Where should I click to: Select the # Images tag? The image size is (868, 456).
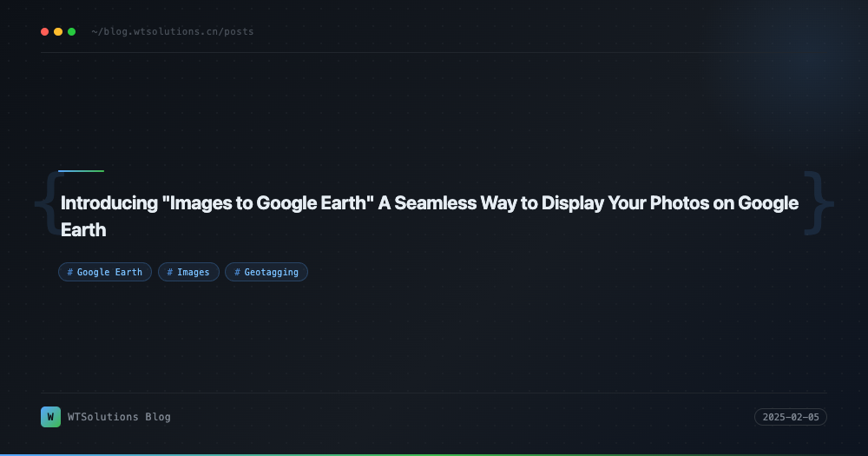[188, 272]
